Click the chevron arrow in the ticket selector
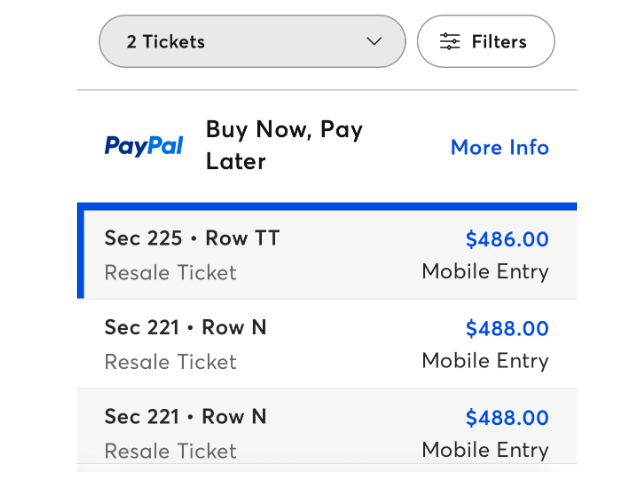The image size is (618, 498). (374, 42)
